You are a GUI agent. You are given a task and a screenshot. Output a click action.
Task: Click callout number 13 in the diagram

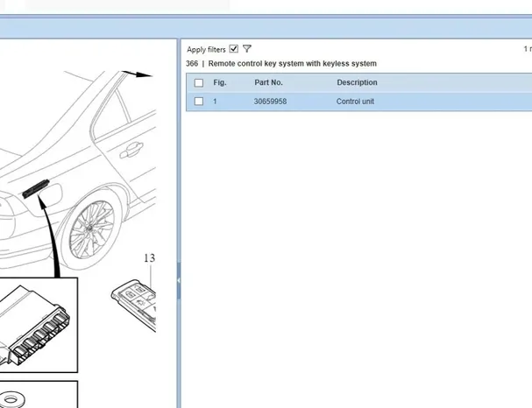pos(149,258)
